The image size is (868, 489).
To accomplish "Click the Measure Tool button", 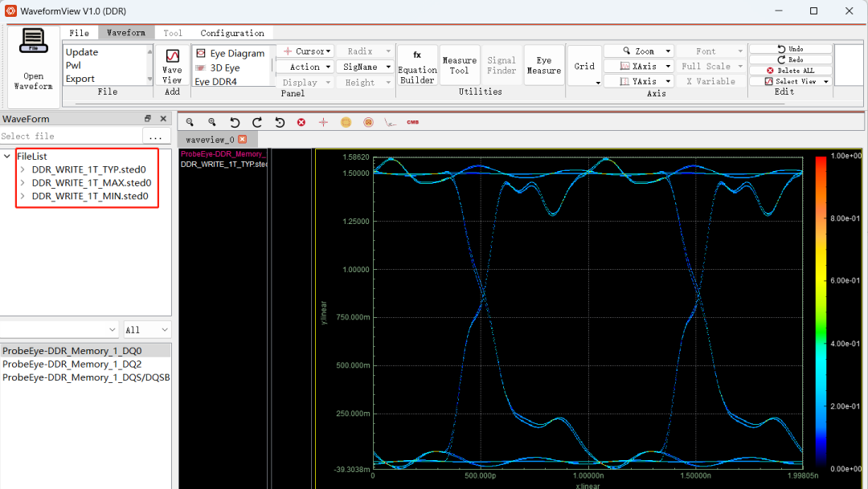I will pos(459,65).
